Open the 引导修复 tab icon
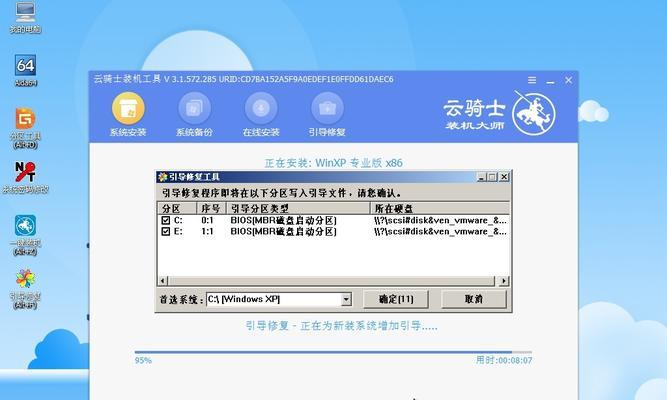This screenshot has height=400, width=667. [327, 109]
